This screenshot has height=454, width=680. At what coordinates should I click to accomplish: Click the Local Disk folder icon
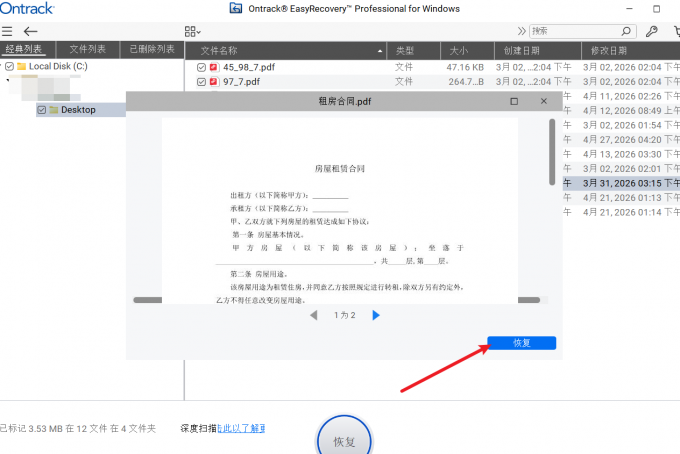point(21,66)
